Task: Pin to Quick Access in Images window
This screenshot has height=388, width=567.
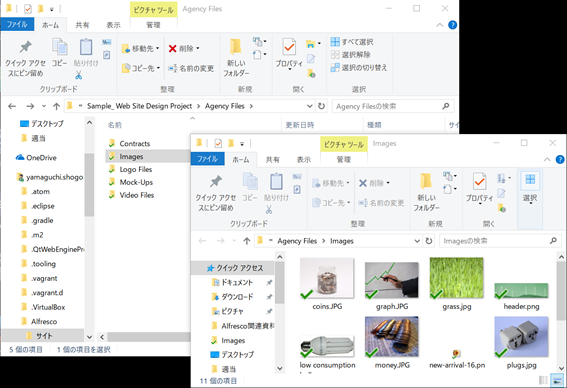Action: tap(216, 192)
